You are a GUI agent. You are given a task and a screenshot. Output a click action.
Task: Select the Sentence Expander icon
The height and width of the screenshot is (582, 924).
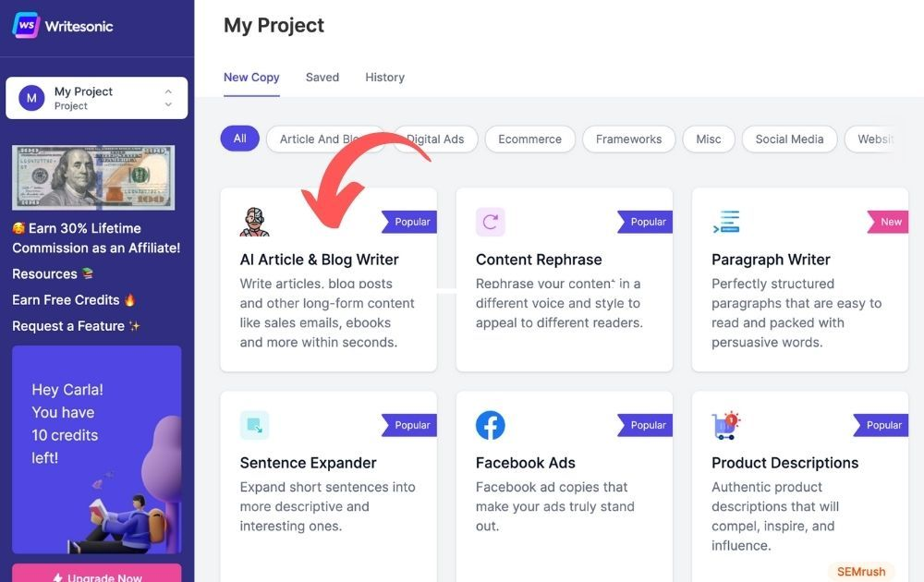[x=254, y=425]
